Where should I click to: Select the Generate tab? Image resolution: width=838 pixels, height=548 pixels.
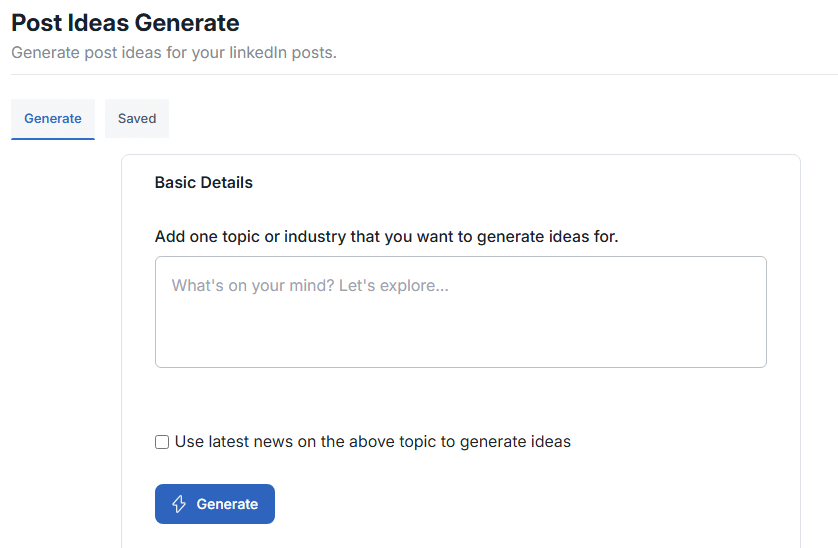coord(53,119)
